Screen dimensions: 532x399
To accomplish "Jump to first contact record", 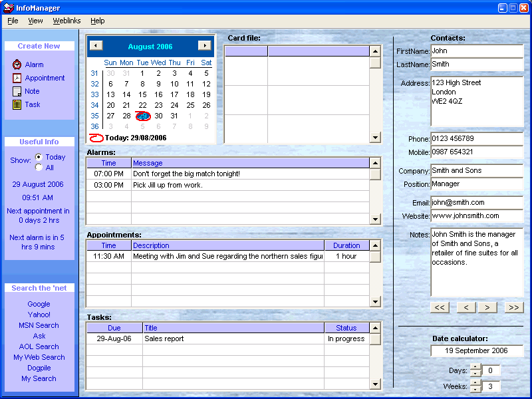I will [440, 307].
